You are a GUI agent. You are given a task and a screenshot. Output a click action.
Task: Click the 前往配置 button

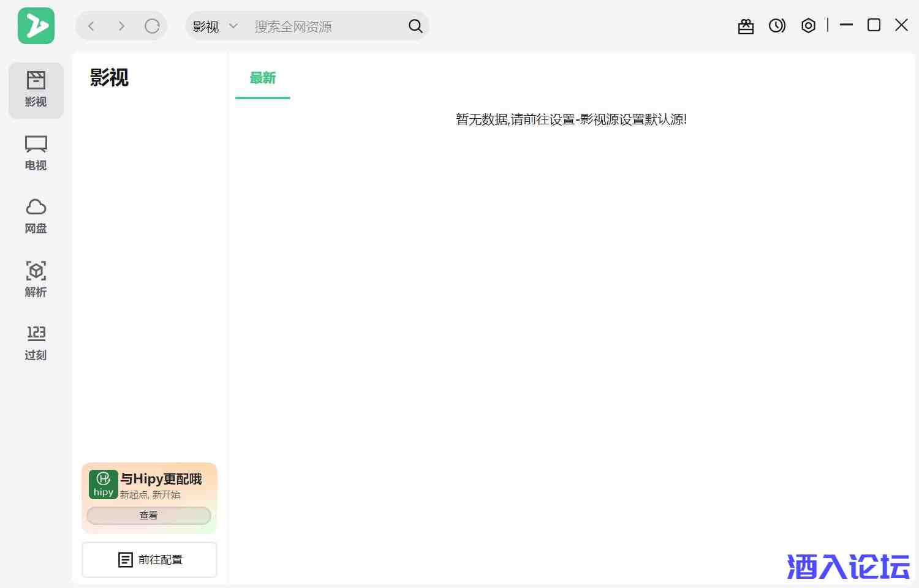(149, 559)
